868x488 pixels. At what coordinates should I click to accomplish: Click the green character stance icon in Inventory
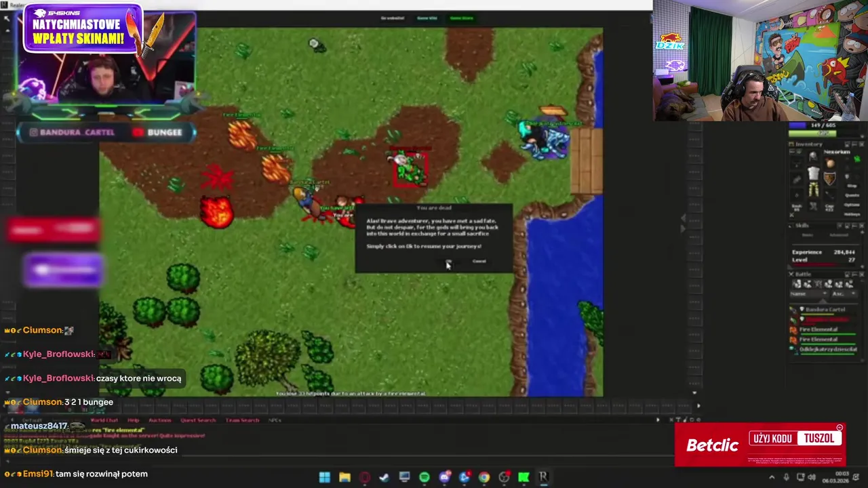[857, 158]
